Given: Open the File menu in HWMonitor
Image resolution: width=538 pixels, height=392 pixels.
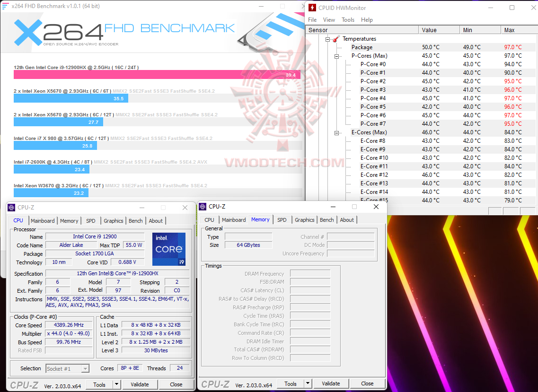Looking at the screenshot, I should pos(312,20).
